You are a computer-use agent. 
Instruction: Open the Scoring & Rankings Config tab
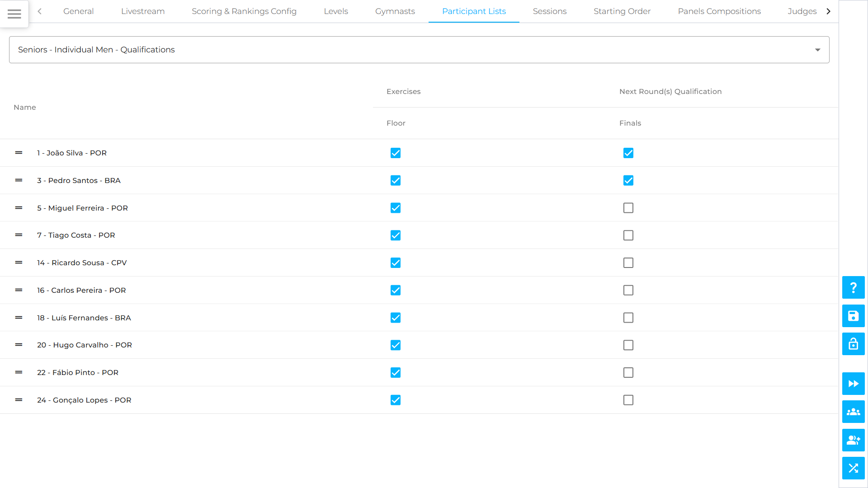pos(244,11)
